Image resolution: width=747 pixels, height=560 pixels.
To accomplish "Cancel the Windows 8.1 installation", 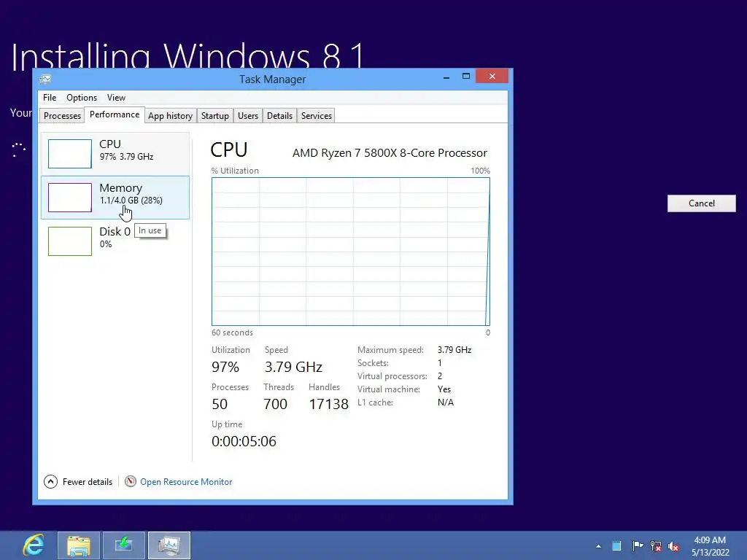I will tap(701, 203).
